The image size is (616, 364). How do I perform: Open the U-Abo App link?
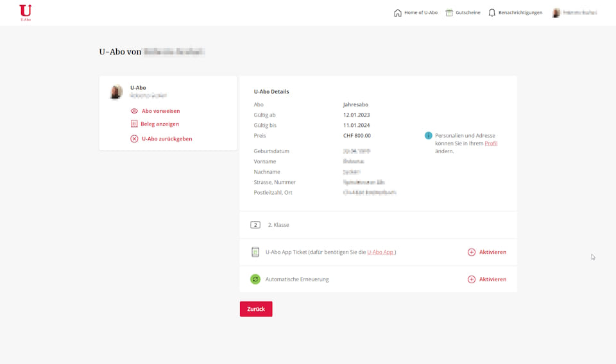381,252
